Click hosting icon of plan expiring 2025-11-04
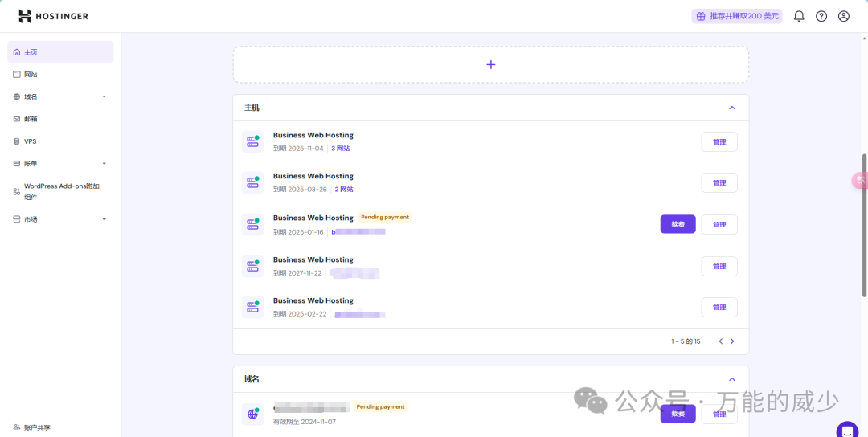Image resolution: width=868 pixels, height=437 pixels. [252, 141]
